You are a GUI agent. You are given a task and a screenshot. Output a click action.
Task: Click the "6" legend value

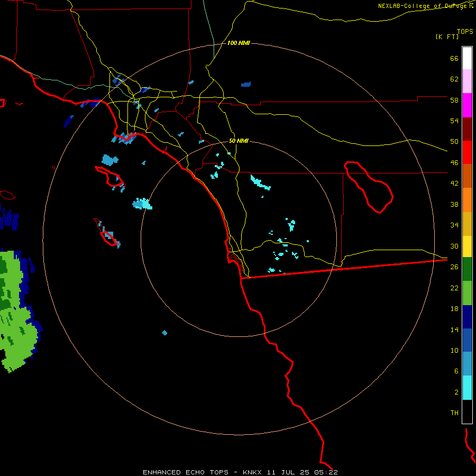[456, 371]
